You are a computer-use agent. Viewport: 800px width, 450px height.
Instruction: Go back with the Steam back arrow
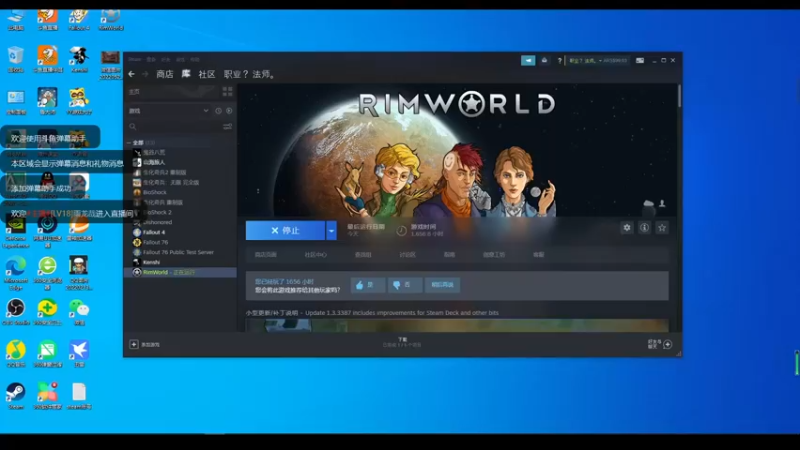pos(132,74)
